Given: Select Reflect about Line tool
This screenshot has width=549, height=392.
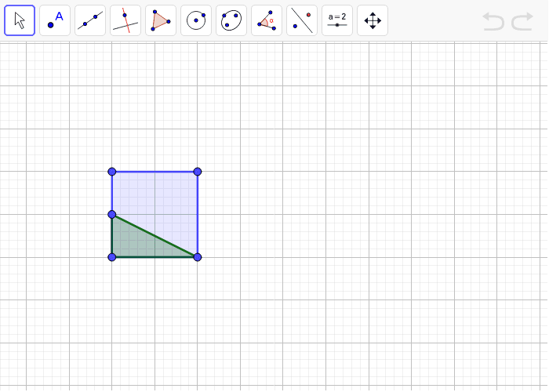Looking at the screenshot, I should point(302,20).
